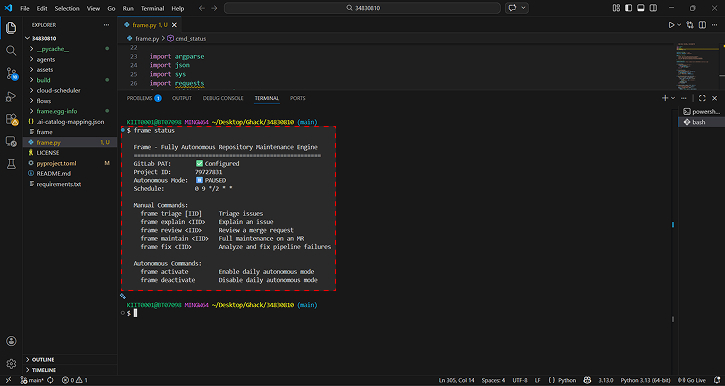Click Go Live in status bar
Screen dimensions: 725x386
[x=692, y=380]
